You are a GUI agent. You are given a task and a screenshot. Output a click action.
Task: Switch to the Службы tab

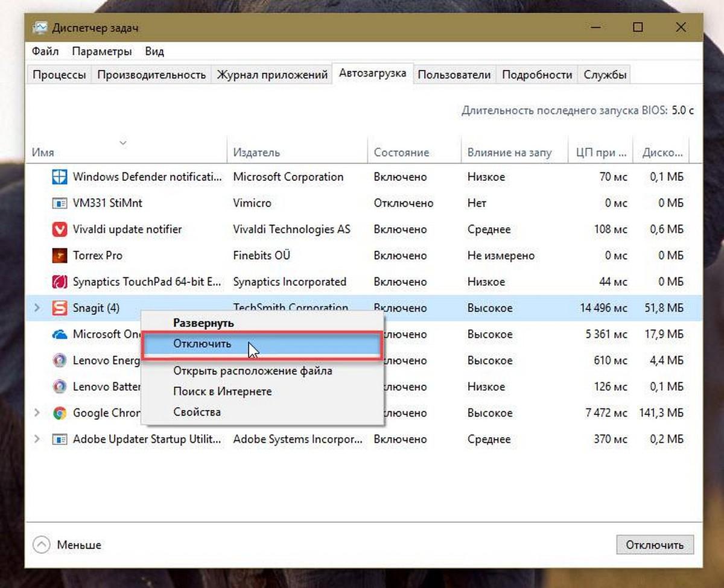(x=605, y=75)
